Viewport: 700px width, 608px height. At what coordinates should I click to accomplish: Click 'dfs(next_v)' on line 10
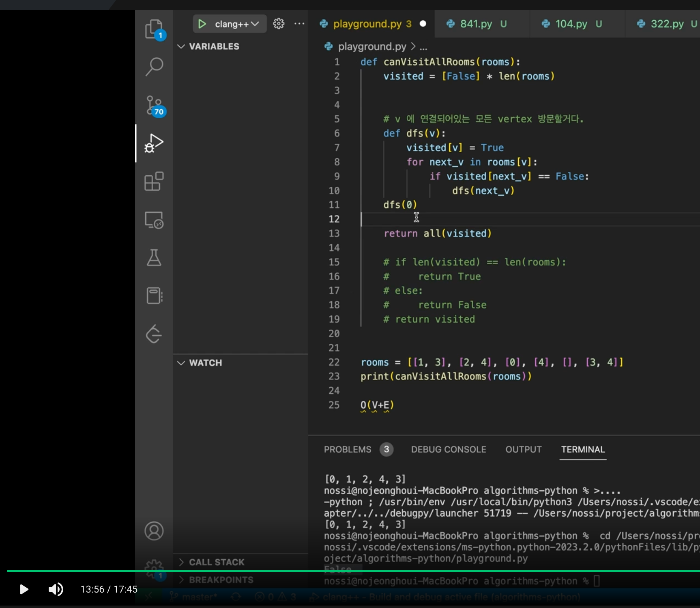(x=483, y=191)
